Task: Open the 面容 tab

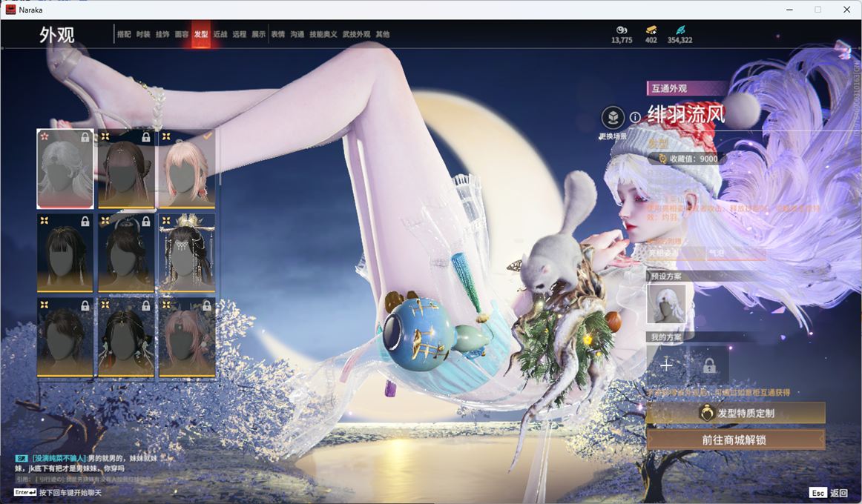Action: pyautogui.click(x=182, y=34)
